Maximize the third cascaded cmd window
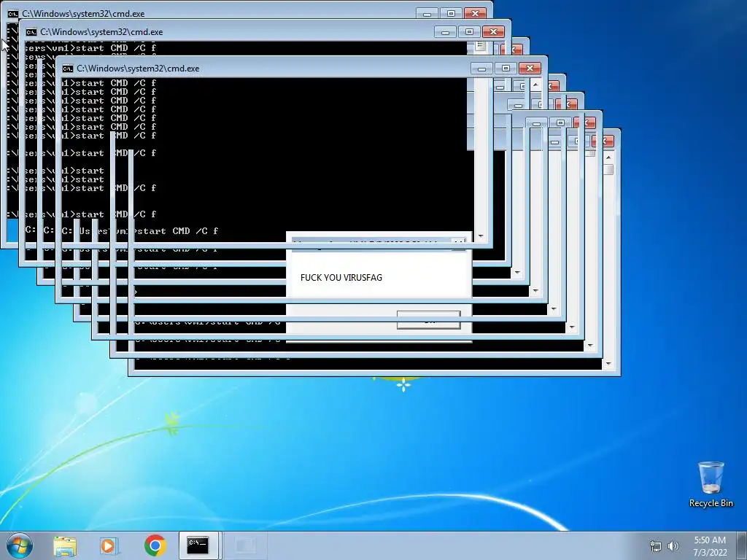 pyautogui.click(x=506, y=69)
